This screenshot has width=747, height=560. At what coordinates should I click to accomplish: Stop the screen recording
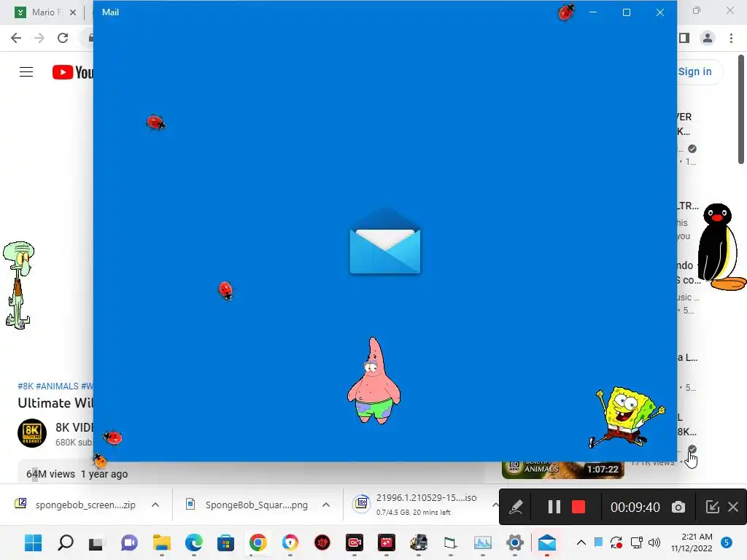[x=578, y=507]
